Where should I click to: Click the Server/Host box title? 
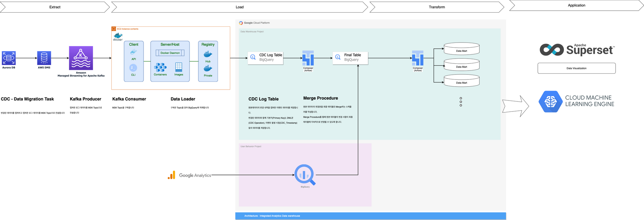(x=170, y=44)
